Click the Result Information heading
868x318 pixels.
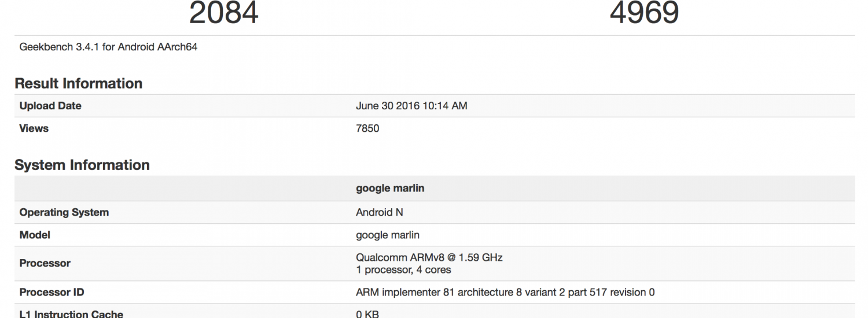click(x=78, y=83)
